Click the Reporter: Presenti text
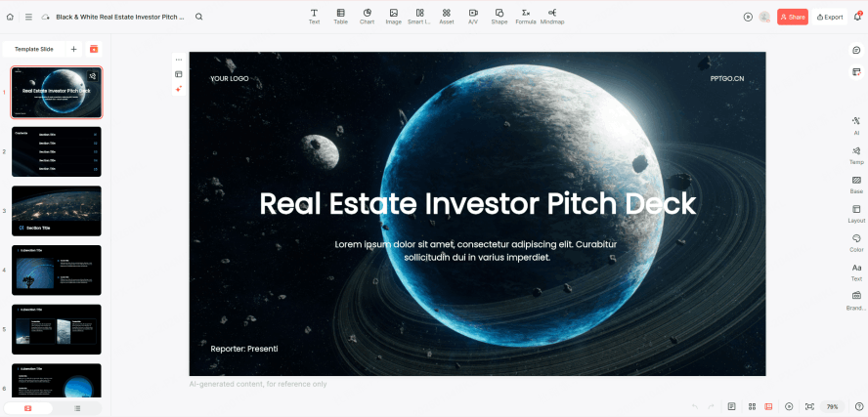Screen dimensions: 868x417 point(244,349)
